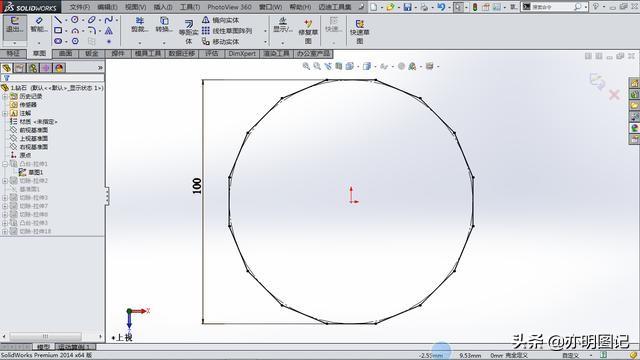The width and height of the screenshot is (640, 360).
Task: Open the 工具(T) menu
Action: pyautogui.click(x=190, y=7)
